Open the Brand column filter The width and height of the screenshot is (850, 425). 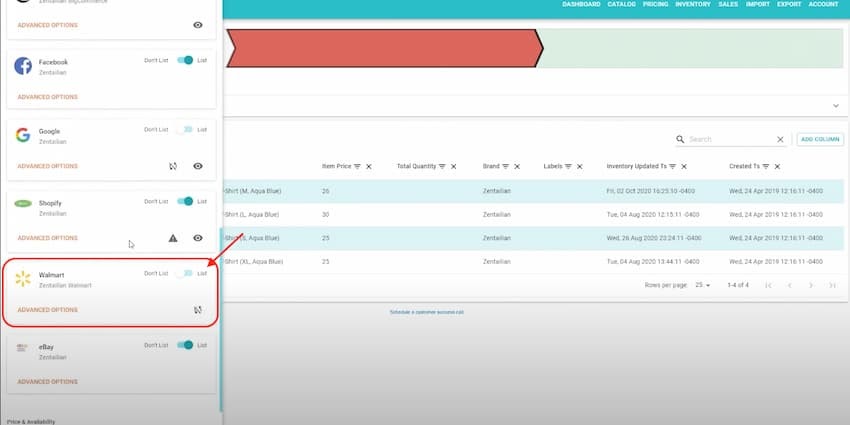505,166
